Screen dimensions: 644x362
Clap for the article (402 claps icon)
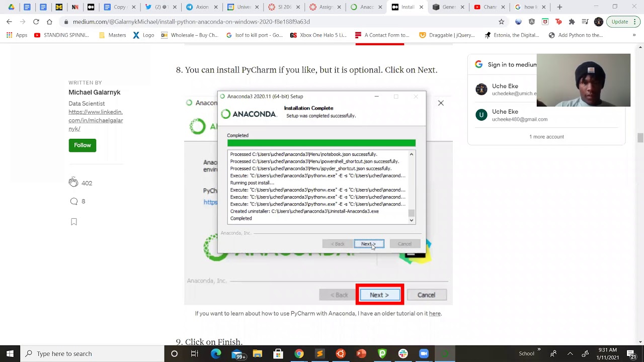[x=73, y=183]
